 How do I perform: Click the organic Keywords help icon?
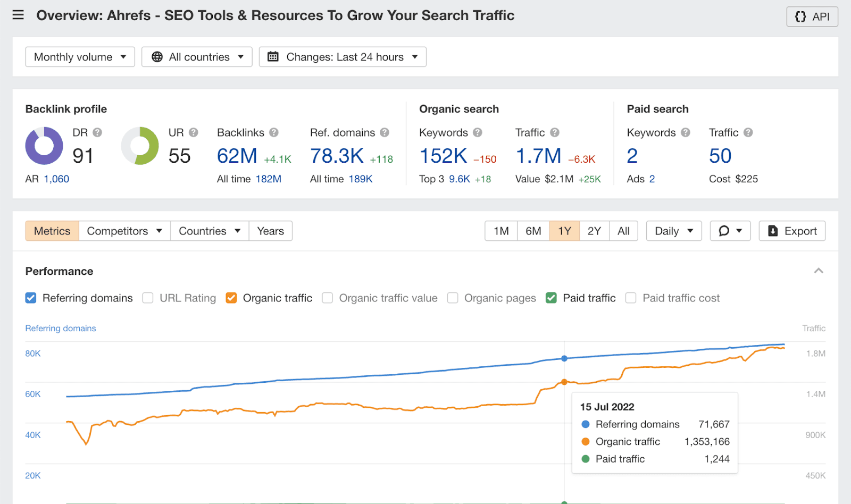coord(478,132)
